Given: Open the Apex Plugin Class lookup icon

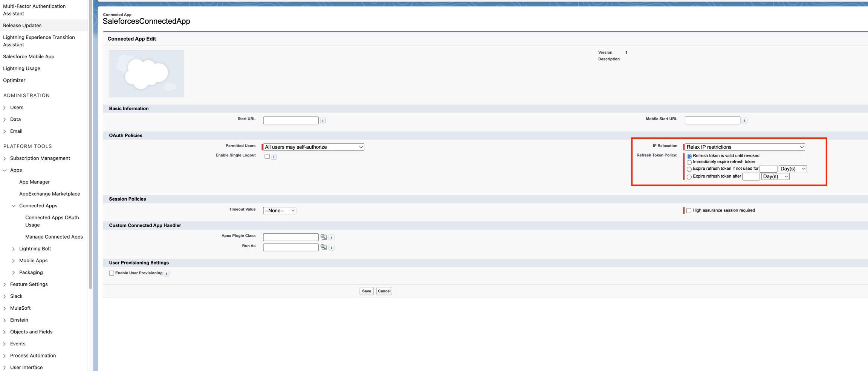Looking at the screenshot, I should click(324, 237).
